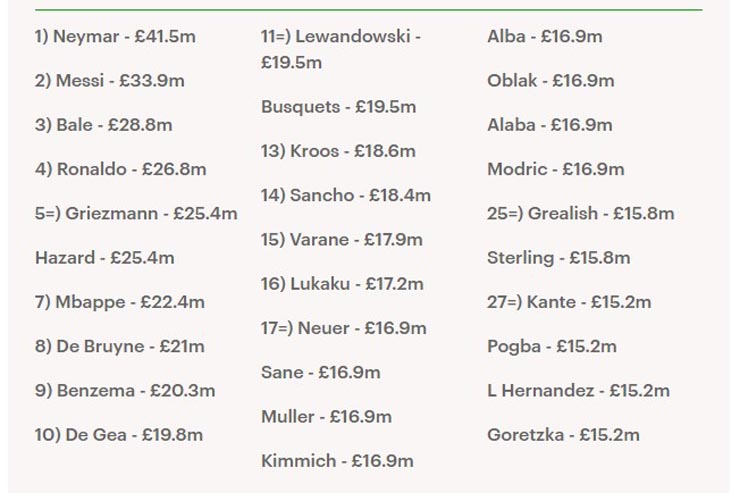This screenshot has width=740, height=493.
Task: Select Grealish £15.8m item
Action: 580,213
